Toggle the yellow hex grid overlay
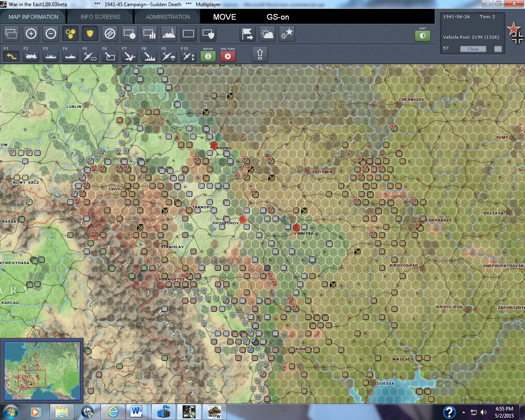The width and height of the screenshot is (525, 420). [71, 34]
